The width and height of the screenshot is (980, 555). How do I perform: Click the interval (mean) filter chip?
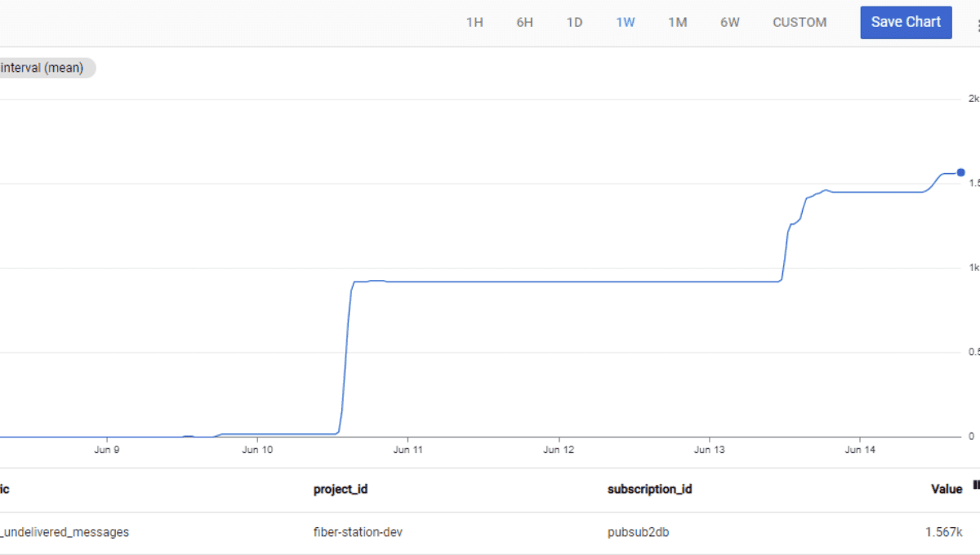point(46,69)
